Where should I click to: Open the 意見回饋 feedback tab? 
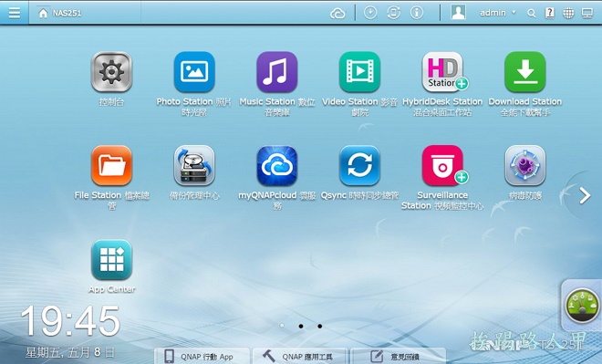pyautogui.click(x=398, y=356)
